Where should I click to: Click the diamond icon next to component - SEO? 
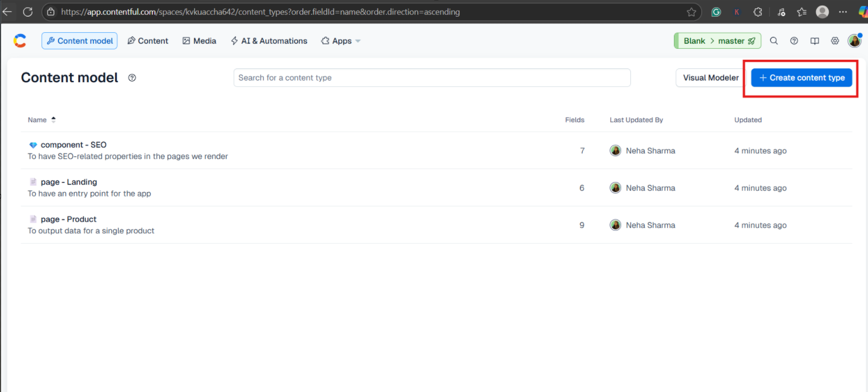click(33, 145)
